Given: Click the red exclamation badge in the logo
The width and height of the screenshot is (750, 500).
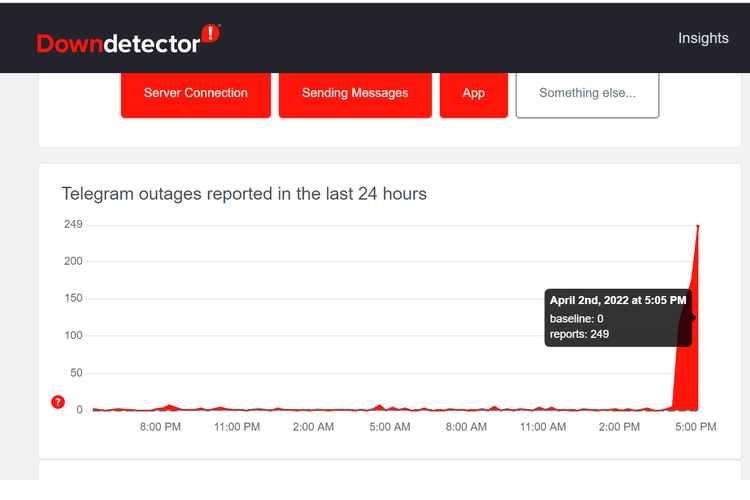Looking at the screenshot, I should [210, 34].
